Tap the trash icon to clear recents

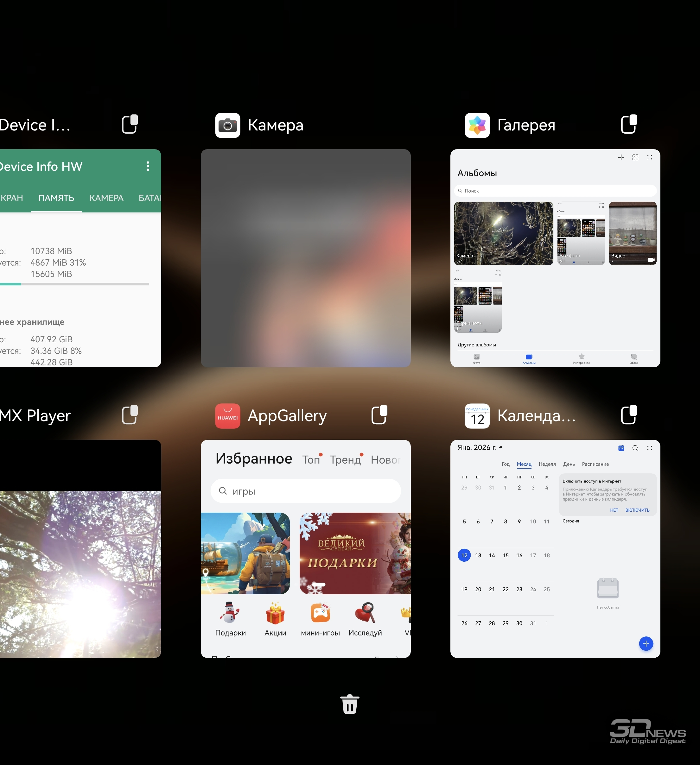click(350, 704)
